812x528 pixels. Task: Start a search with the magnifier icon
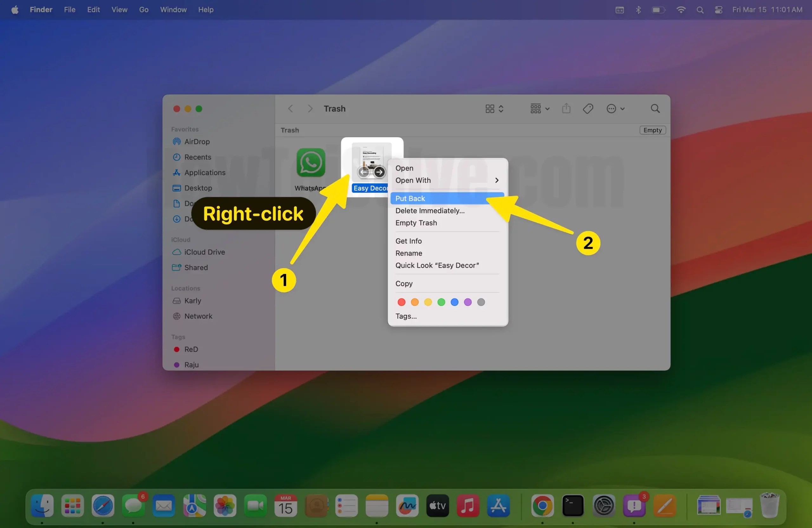click(x=655, y=108)
